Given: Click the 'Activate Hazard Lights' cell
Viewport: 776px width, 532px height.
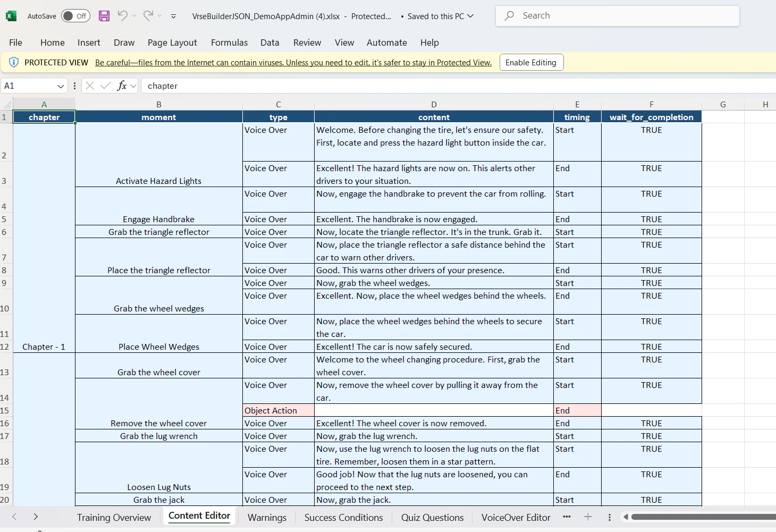Looking at the screenshot, I should point(159,155).
